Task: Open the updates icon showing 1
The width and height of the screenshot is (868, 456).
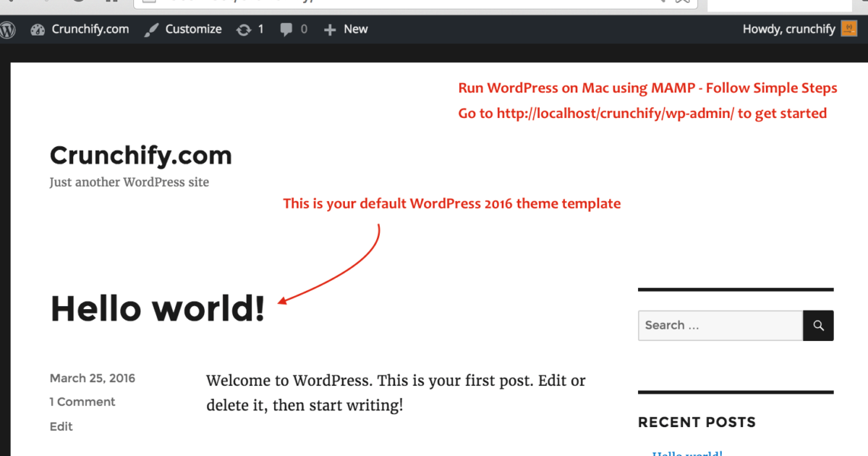Action: click(250, 30)
